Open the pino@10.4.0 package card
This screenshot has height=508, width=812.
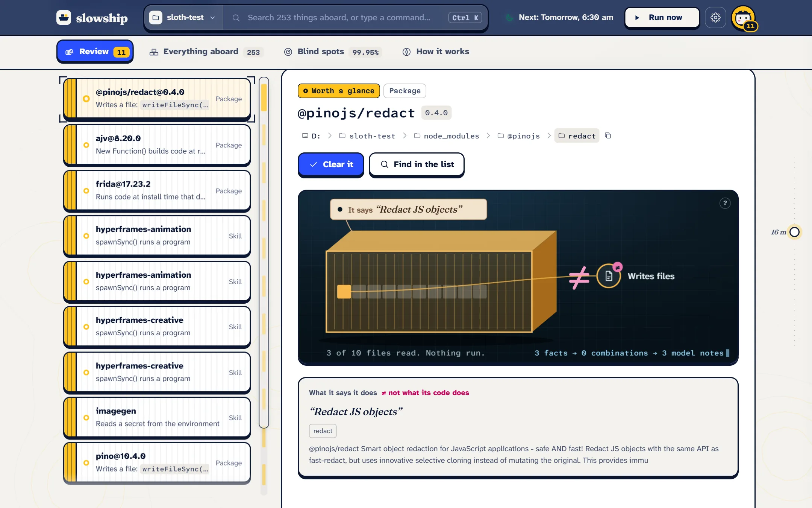pyautogui.click(x=157, y=462)
